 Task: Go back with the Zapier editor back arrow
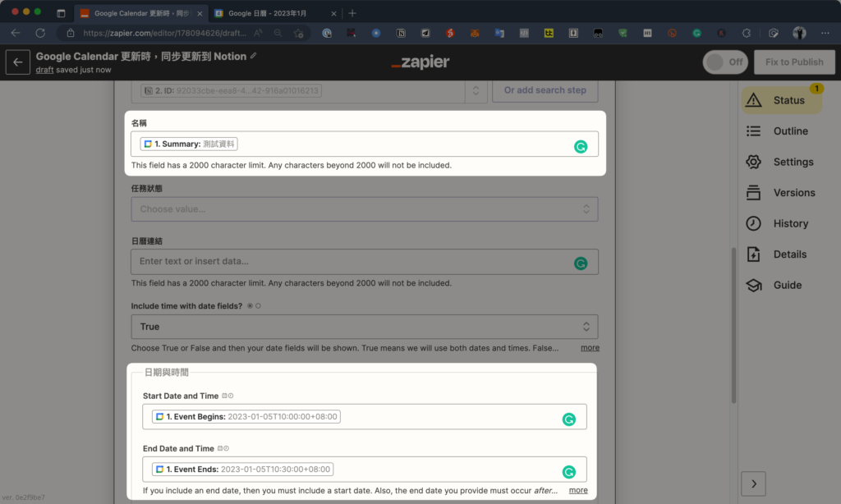click(18, 62)
